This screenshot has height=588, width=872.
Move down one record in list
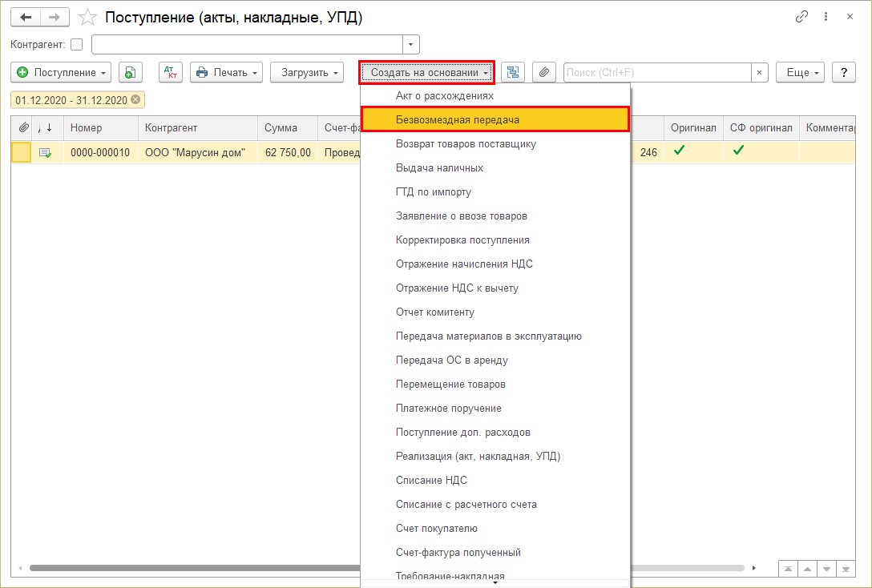pyautogui.click(x=826, y=569)
